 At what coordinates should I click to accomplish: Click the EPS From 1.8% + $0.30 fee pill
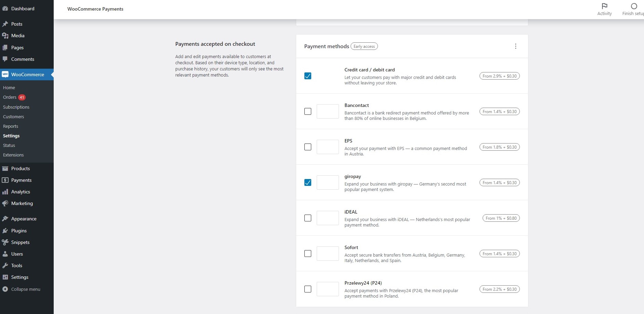[500, 147]
